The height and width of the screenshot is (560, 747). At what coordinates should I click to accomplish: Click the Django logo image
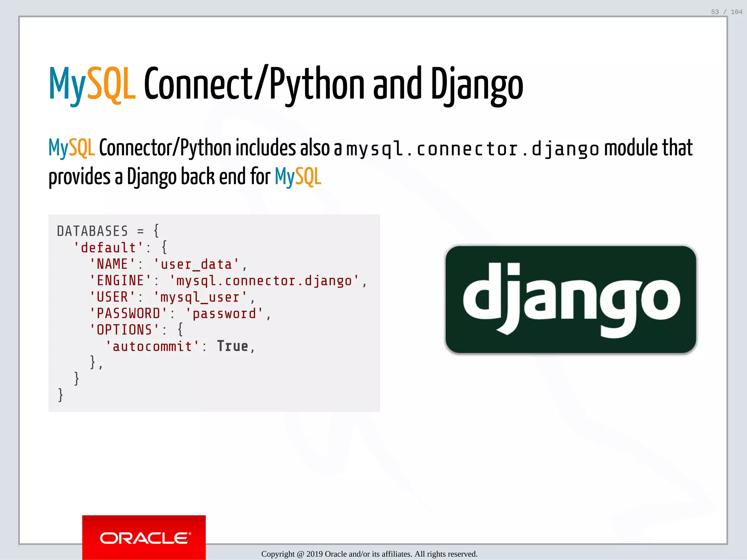pos(571,299)
